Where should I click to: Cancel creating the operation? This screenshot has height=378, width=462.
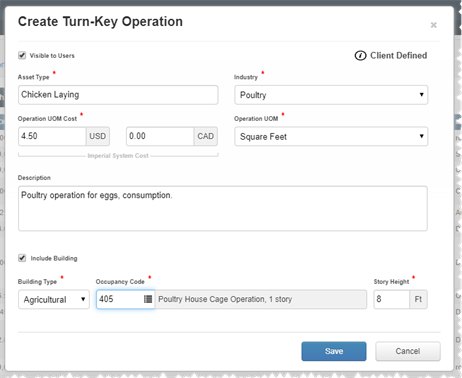pos(408,351)
